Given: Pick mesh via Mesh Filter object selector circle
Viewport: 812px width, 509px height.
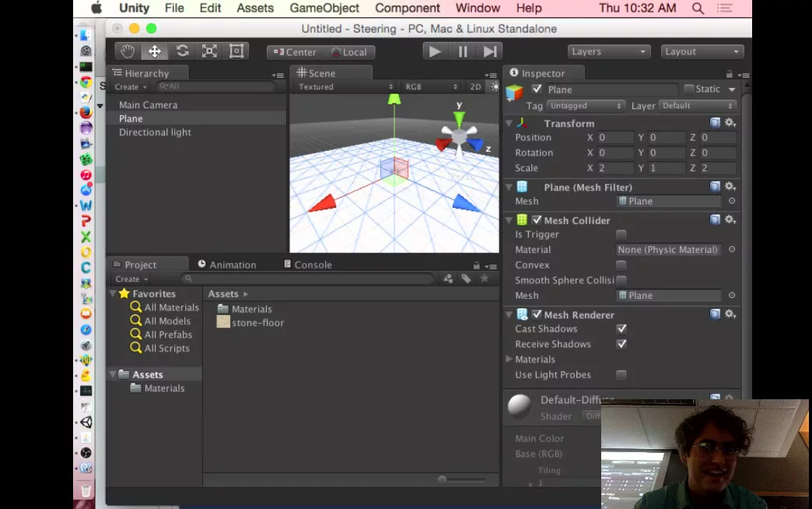Looking at the screenshot, I should click(x=732, y=201).
